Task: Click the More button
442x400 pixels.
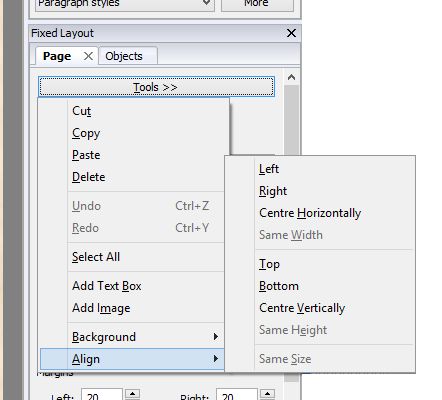Action: [x=257, y=5]
